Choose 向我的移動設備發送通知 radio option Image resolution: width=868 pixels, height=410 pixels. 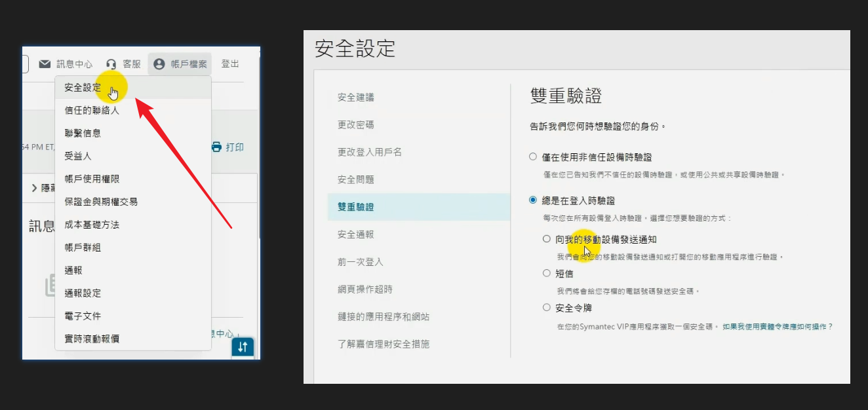click(547, 239)
